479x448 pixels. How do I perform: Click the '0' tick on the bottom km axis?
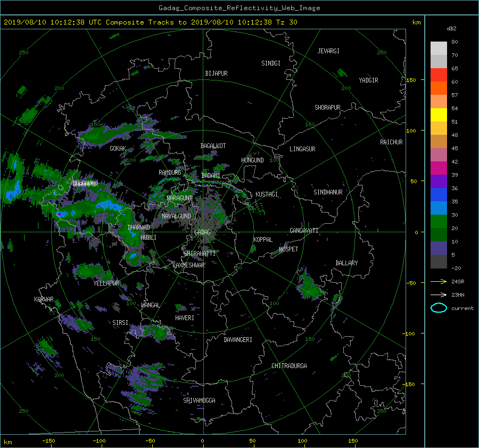(x=202, y=441)
